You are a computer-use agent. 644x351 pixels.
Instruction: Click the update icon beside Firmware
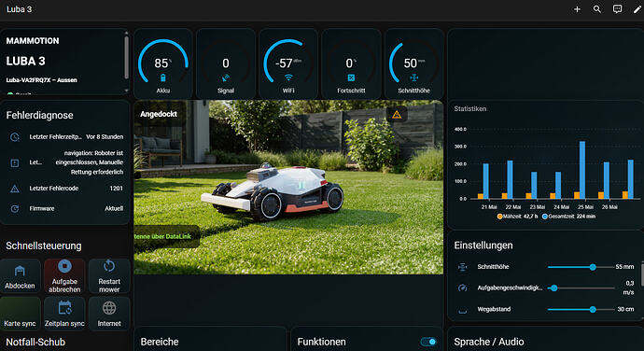tap(15, 209)
